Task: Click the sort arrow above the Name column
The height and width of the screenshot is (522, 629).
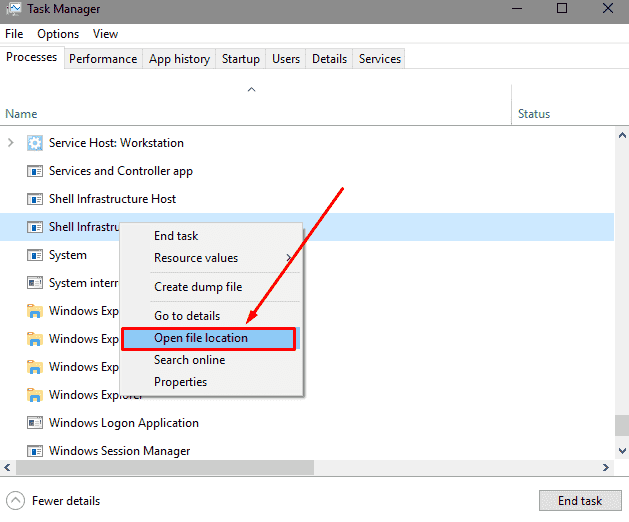Action: pos(252,89)
